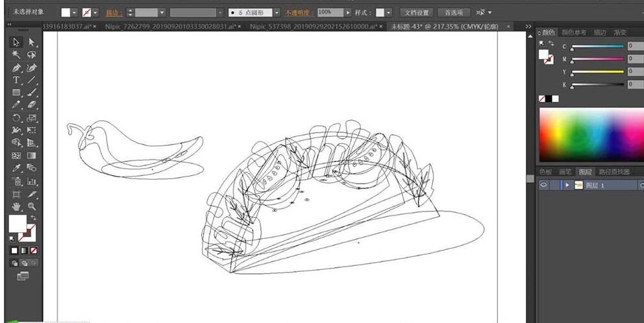The height and width of the screenshot is (323, 644).
Task: Select the Hand tool
Action: pos(17,206)
